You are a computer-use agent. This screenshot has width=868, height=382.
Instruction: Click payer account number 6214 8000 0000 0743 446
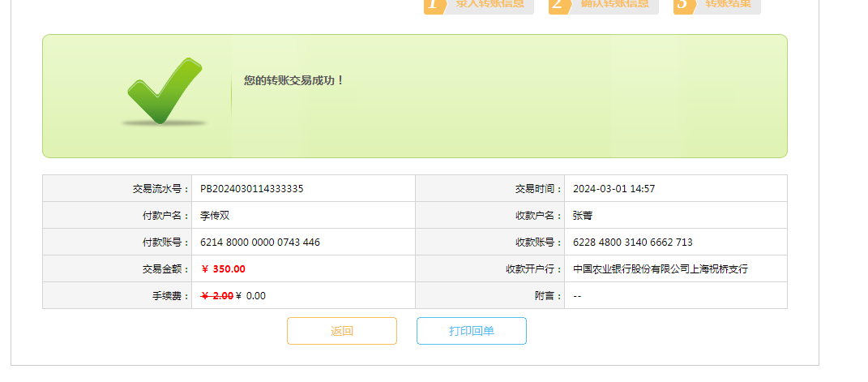coord(260,243)
